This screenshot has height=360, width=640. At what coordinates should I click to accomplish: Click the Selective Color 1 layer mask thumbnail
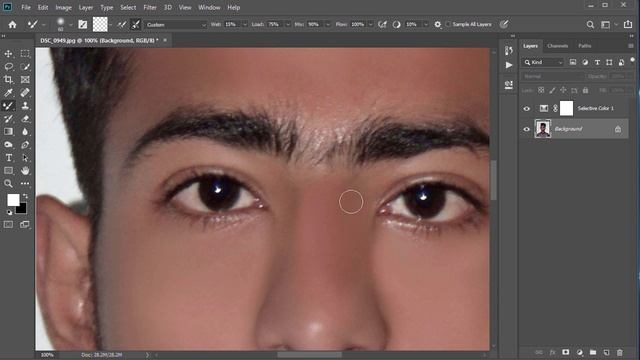click(566, 108)
